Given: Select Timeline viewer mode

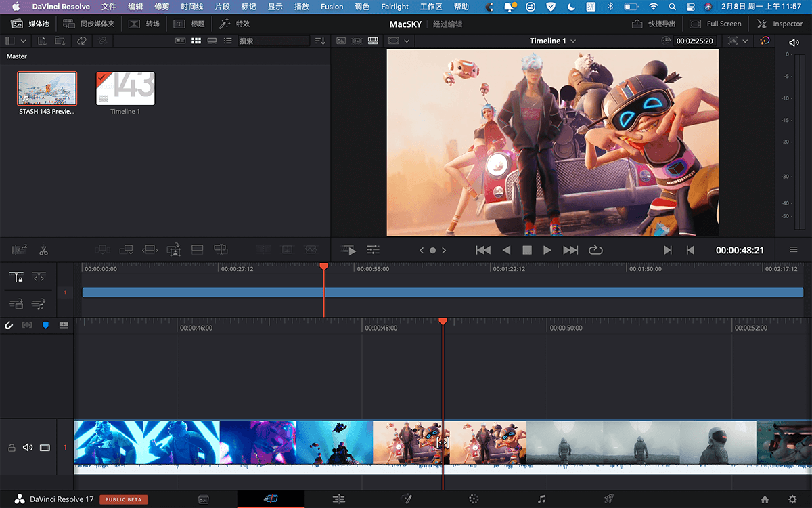Looking at the screenshot, I should (373, 41).
